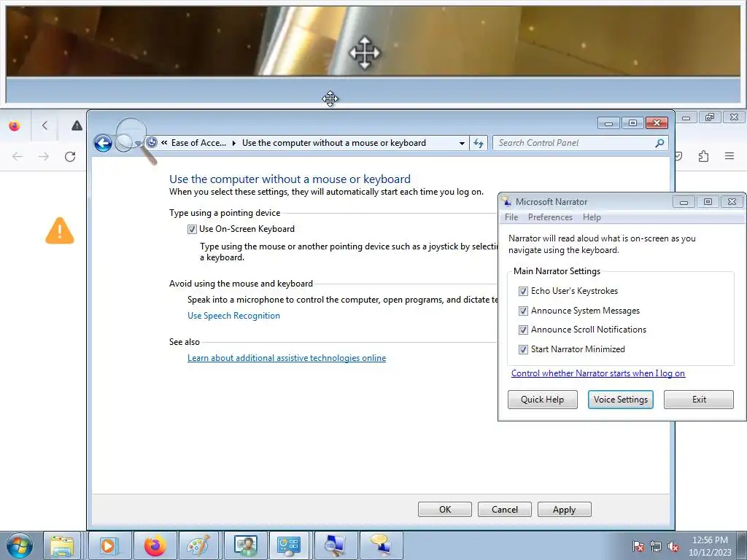Click Firefox shield icon beside extensions icon

[678, 156]
